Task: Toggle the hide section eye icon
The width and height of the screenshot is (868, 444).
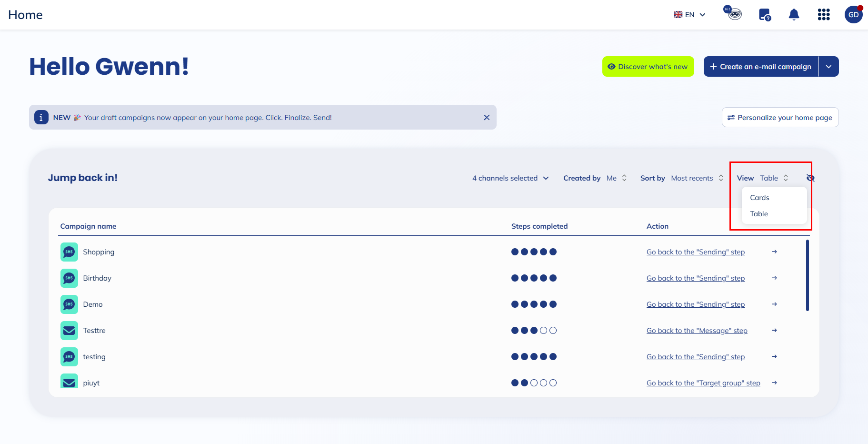Action: pyautogui.click(x=810, y=178)
